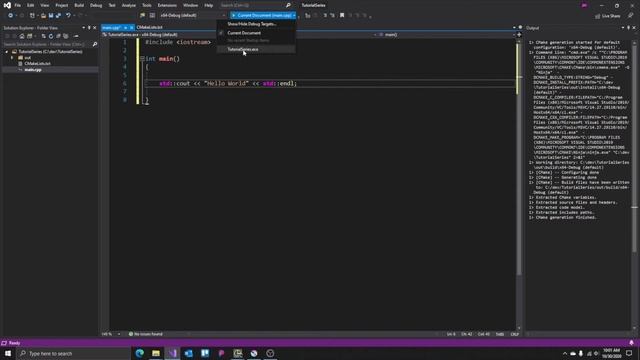
Task: Collapse the TutorialSeries root folder
Action: click(x=7, y=52)
